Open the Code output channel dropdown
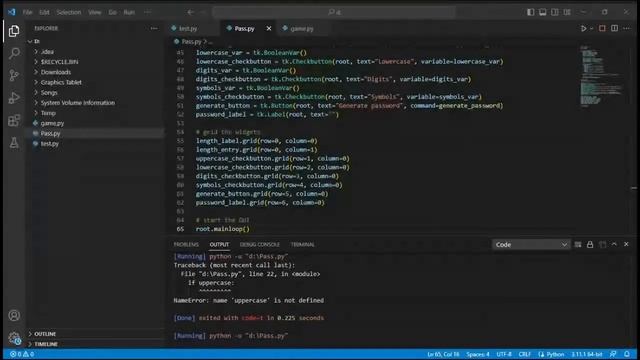640x360 pixels. (531, 244)
